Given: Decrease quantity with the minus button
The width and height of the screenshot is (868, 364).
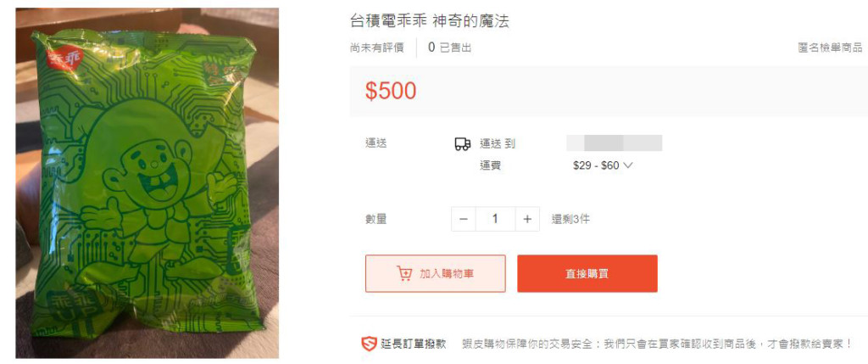Looking at the screenshot, I should [x=464, y=220].
